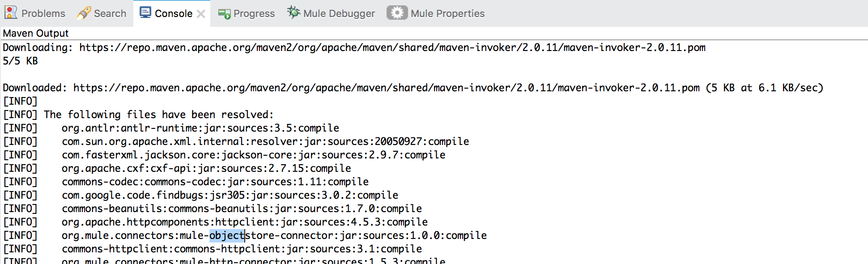Click the commons-beanutils 1.7.0 line
Screen dimensions: 868x264
point(212,209)
